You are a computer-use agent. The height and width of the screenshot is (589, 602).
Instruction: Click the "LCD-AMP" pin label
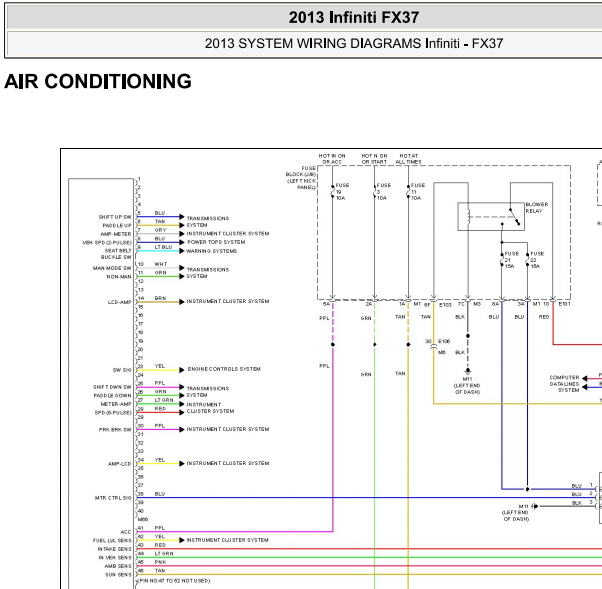pyautogui.click(x=119, y=302)
